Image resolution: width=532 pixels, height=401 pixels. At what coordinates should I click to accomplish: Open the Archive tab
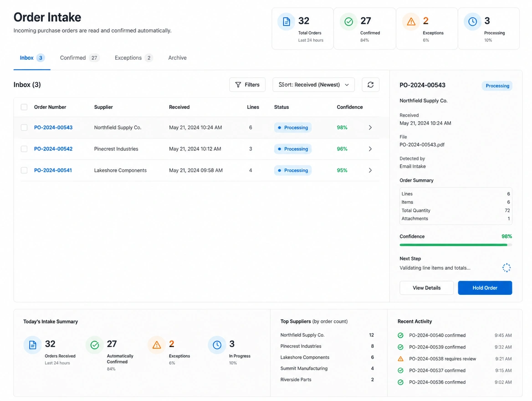178,58
